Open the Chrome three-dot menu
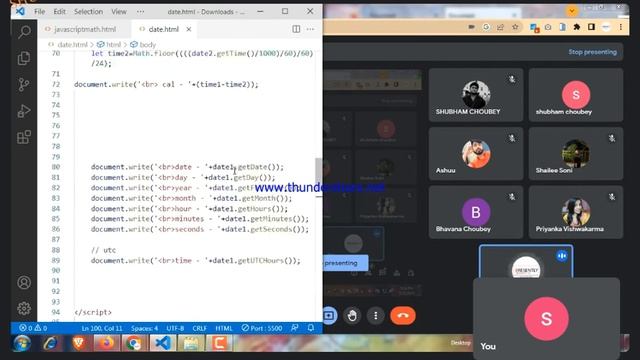 click(621, 27)
